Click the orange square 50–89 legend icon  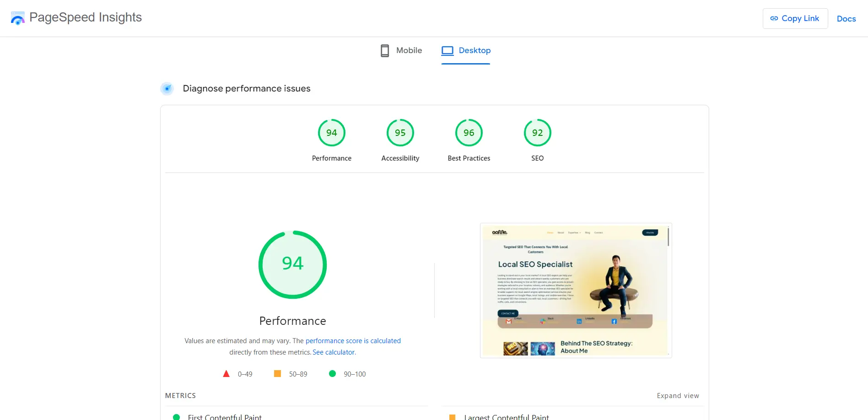click(x=277, y=374)
